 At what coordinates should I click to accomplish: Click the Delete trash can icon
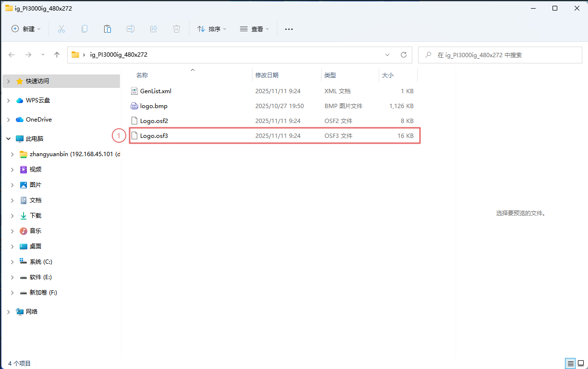(177, 29)
